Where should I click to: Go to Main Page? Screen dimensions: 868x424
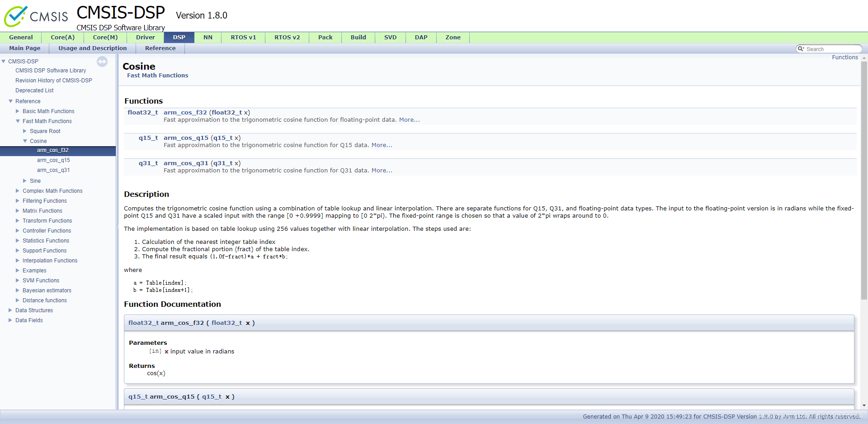(x=25, y=48)
